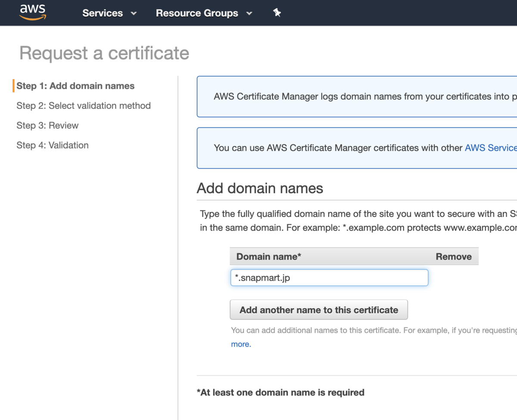Click the Request a certificate page title
The width and height of the screenshot is (517, 420).
pyautogui.click(x=104, y=53)
